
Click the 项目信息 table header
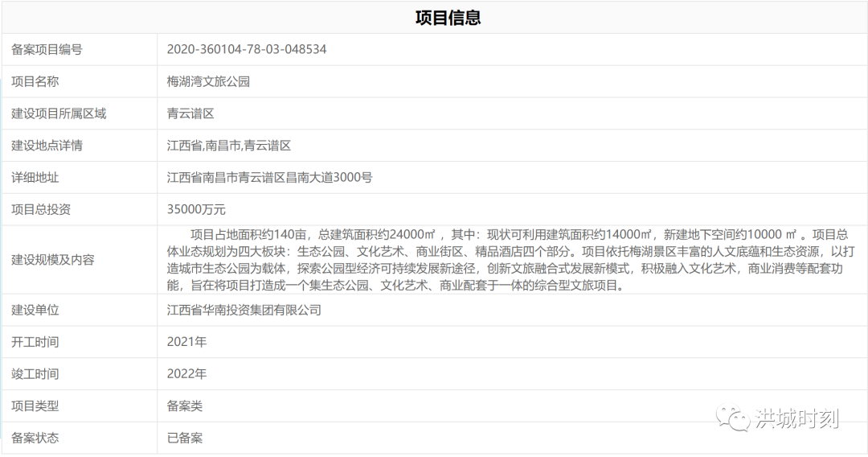448,18
